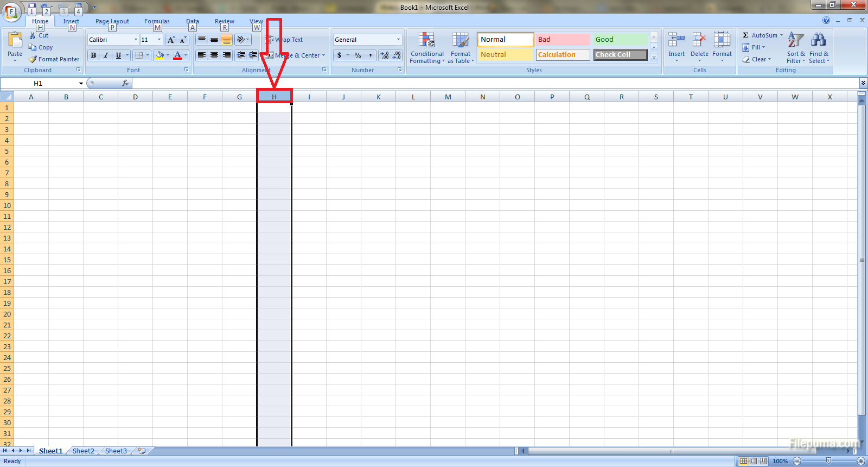Click Conditional Formatting icon
The height and width of the screenshot is (467, 868).
427,41
